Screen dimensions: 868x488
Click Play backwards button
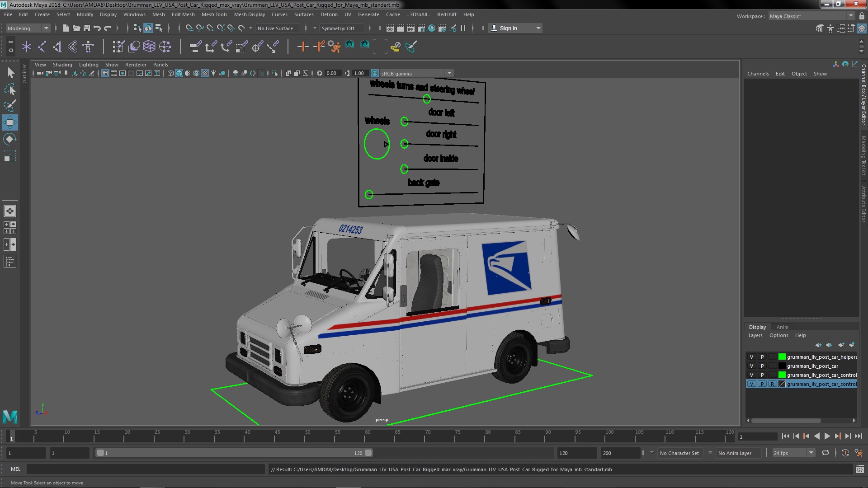(x=816, y=436)
